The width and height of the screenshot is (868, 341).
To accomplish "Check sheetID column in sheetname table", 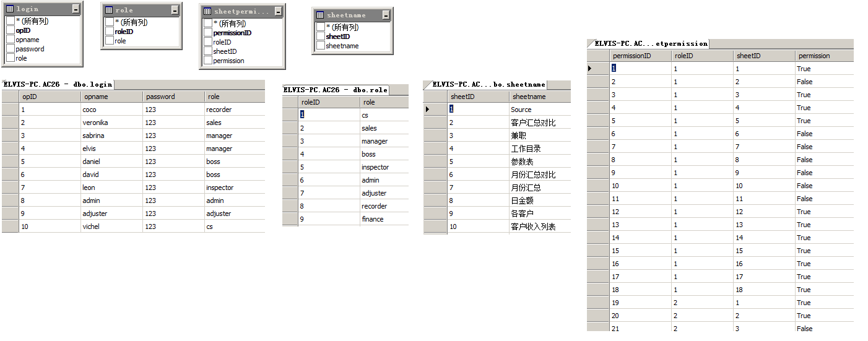I will [x=321, y=37].
